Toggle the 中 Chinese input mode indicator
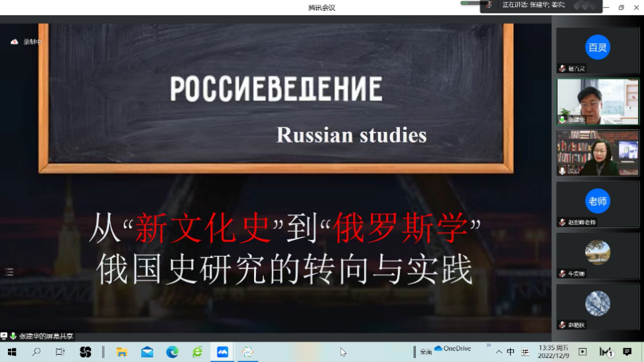Viewport: 644px width, 362px height. click(x=511, y=352)
